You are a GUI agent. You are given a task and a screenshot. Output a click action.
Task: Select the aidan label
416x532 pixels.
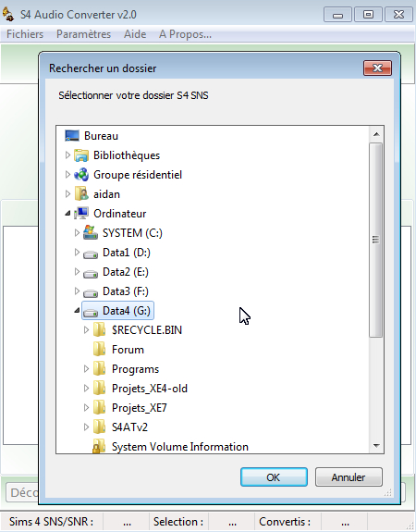click(x=106, y=194)
